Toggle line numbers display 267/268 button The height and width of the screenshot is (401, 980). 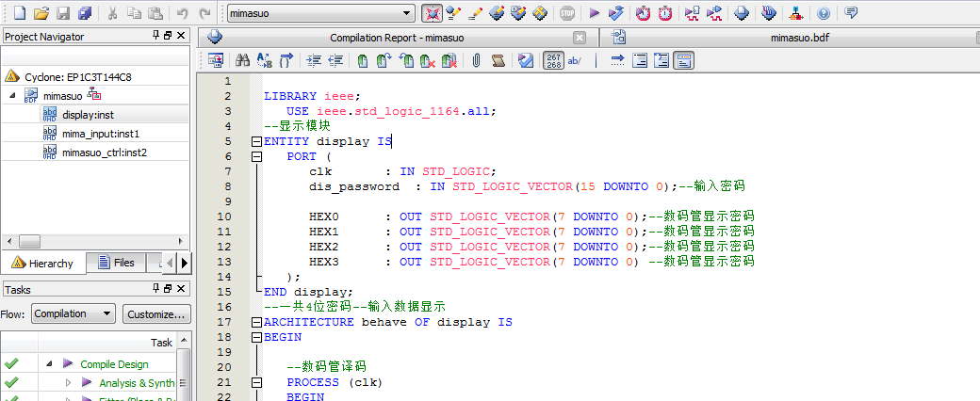554,60
